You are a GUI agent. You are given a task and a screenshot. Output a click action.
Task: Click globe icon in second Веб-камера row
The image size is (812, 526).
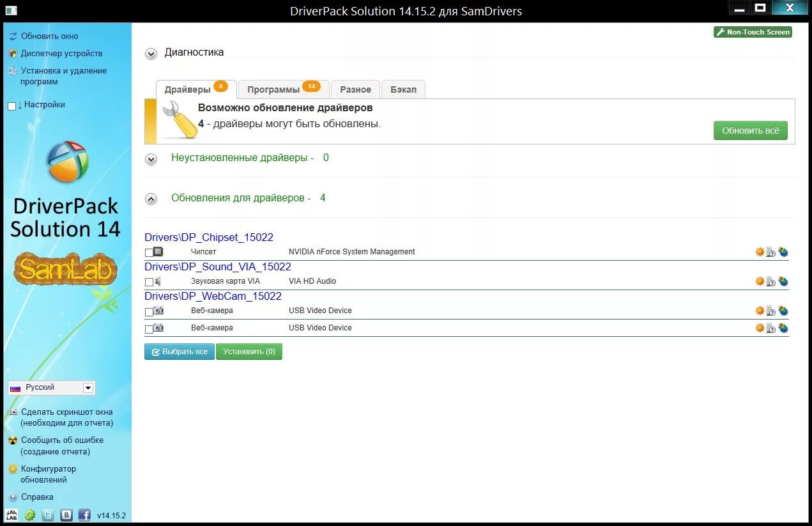[x=783, y=328]
